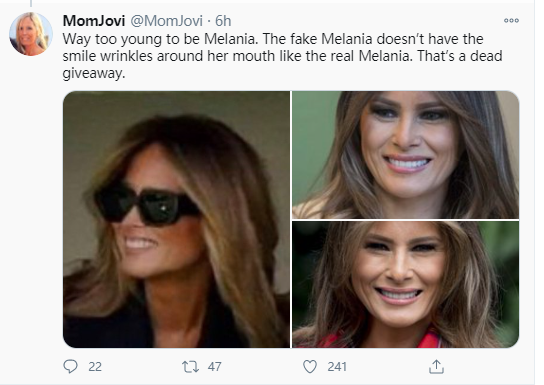Screen dimensions: 544x385
Task: Click the retweet count 47
Action: click(x=214, y=367)
